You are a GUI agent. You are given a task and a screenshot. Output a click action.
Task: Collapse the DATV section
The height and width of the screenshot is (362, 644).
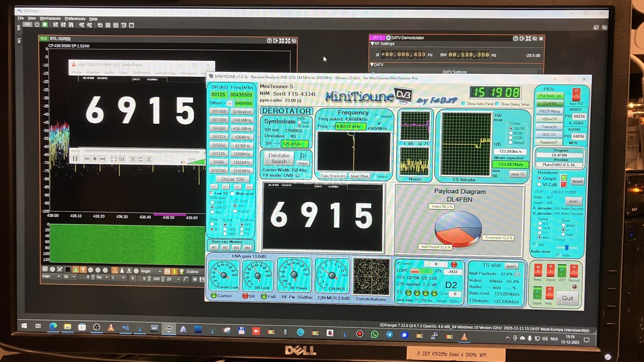372,65
